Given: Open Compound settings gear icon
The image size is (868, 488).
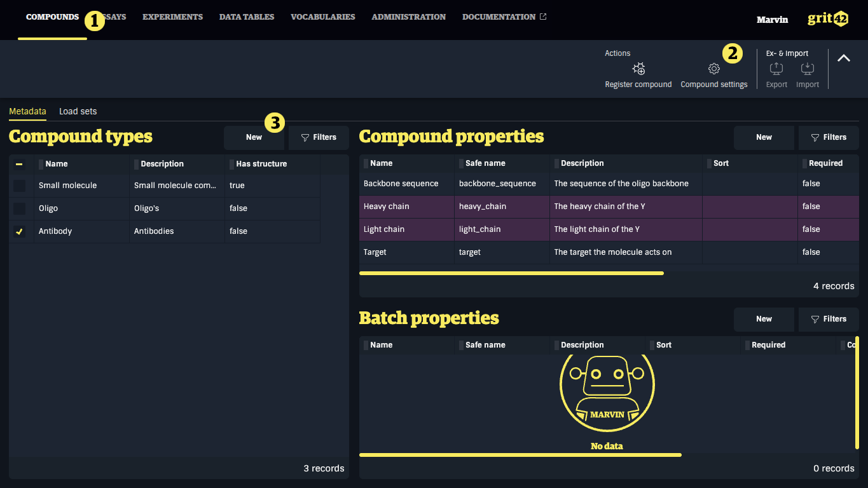Looking at the screenshot, I should [x=713, y=69].
